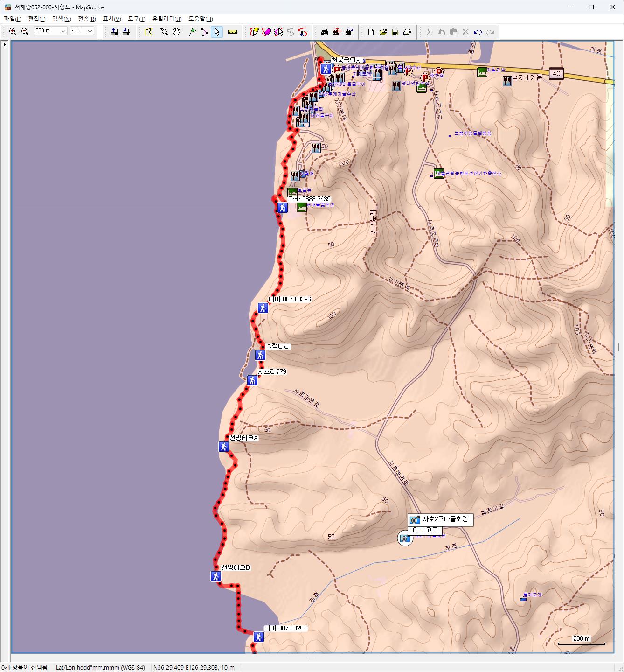This screenshot has height=672, width=624.
Task: Click the new file icon
Action: [x=371, y=32]
